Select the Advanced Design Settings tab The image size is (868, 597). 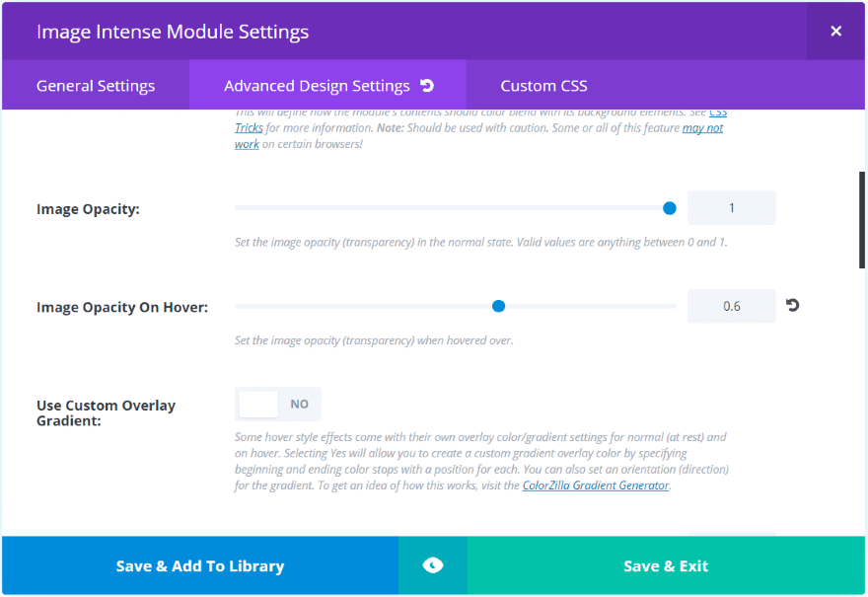pos(317,86)
